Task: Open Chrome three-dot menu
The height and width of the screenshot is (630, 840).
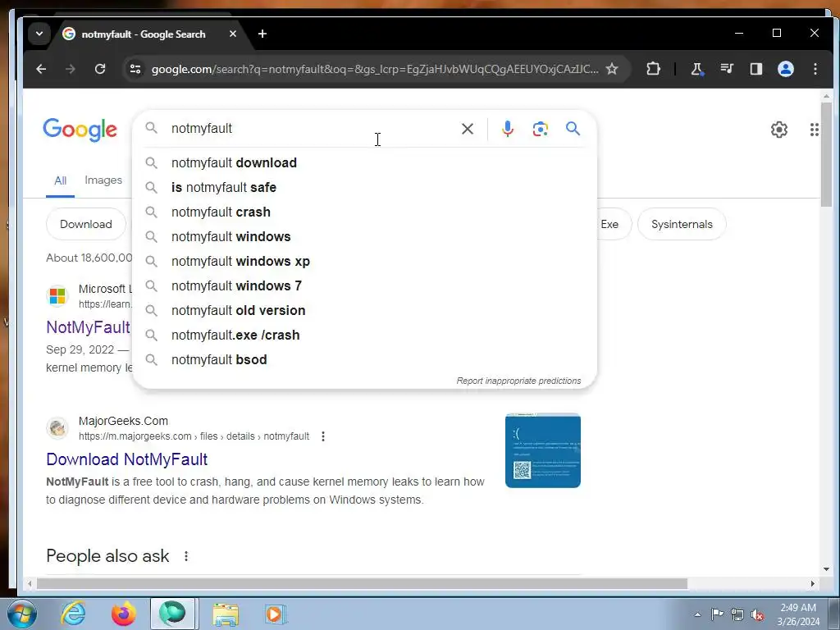Action: coord(815,69)
